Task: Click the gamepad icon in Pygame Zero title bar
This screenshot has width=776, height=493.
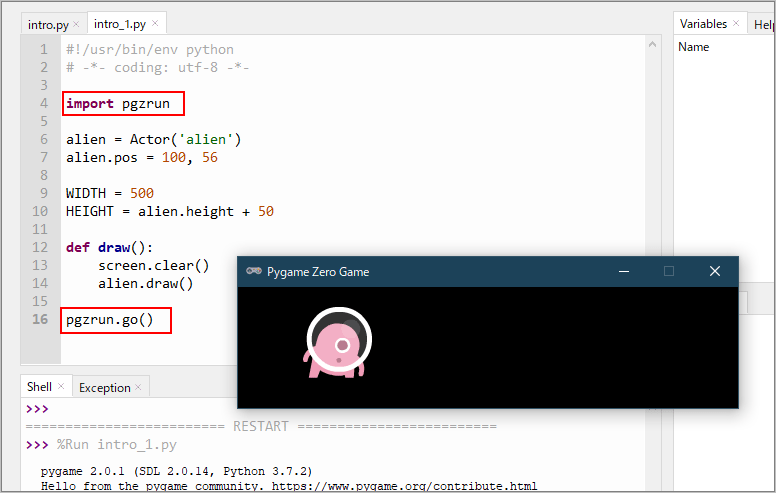Action: coord(254,271)
